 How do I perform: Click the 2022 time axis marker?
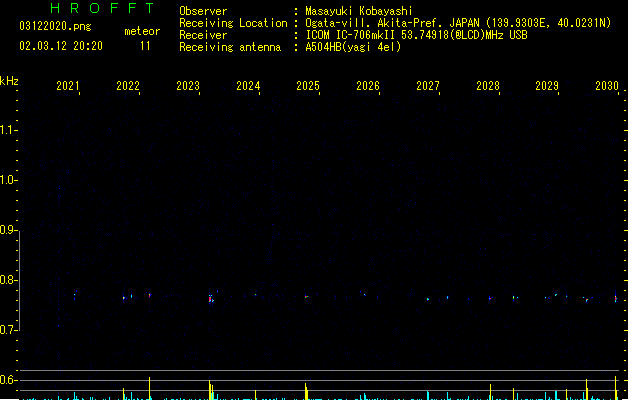(128, 86)
